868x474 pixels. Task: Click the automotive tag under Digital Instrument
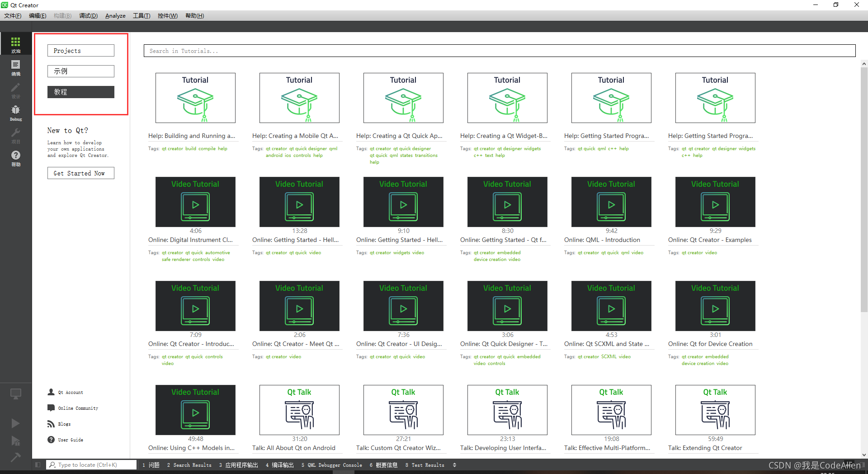pyautogui.click(x=217, y=253)
